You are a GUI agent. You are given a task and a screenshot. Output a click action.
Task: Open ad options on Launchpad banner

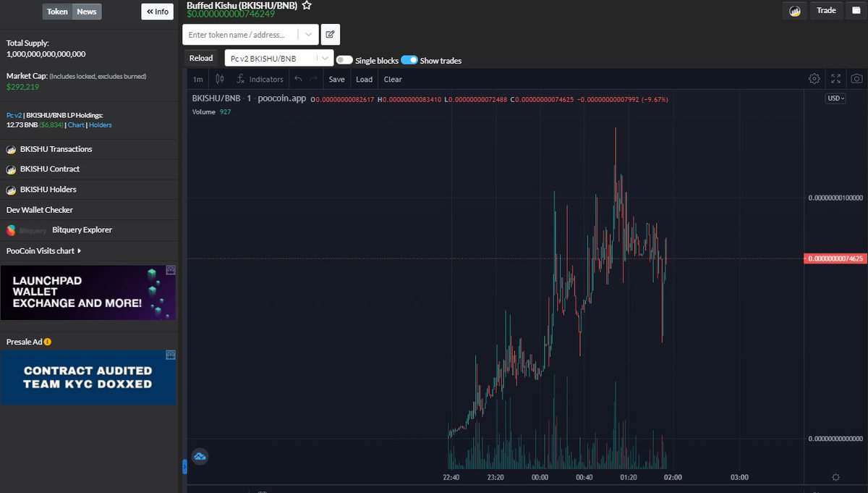(x=171, y=270)
